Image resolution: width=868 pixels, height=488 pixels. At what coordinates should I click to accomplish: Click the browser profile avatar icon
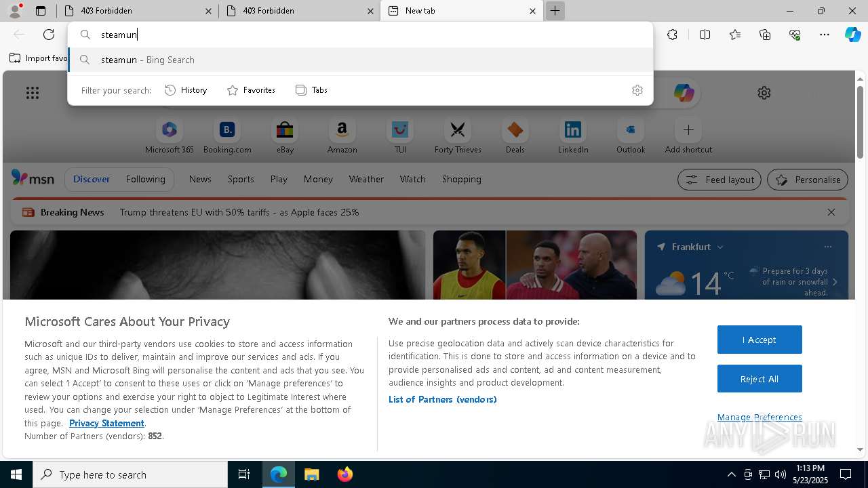(15, 11)
